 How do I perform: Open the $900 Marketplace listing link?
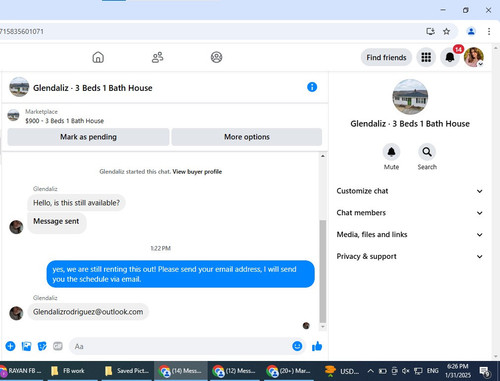click(64, 121)
